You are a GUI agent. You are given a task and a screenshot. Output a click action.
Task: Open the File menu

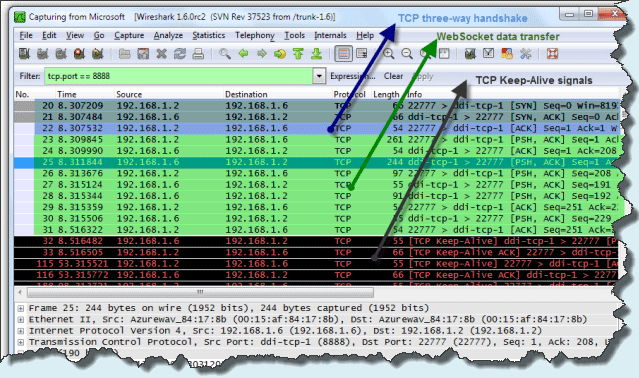click(26, 35)
